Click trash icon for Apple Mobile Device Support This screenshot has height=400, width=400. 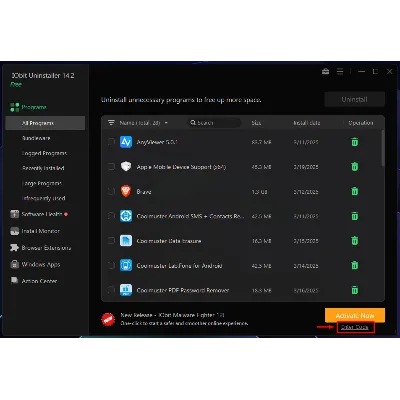[x=355, y=166]
